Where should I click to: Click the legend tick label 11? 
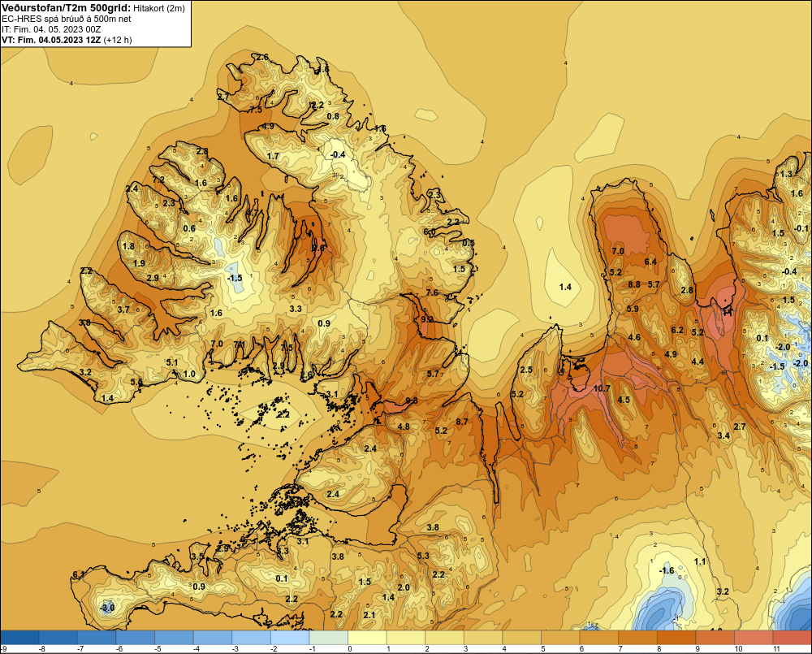(776, 649)
